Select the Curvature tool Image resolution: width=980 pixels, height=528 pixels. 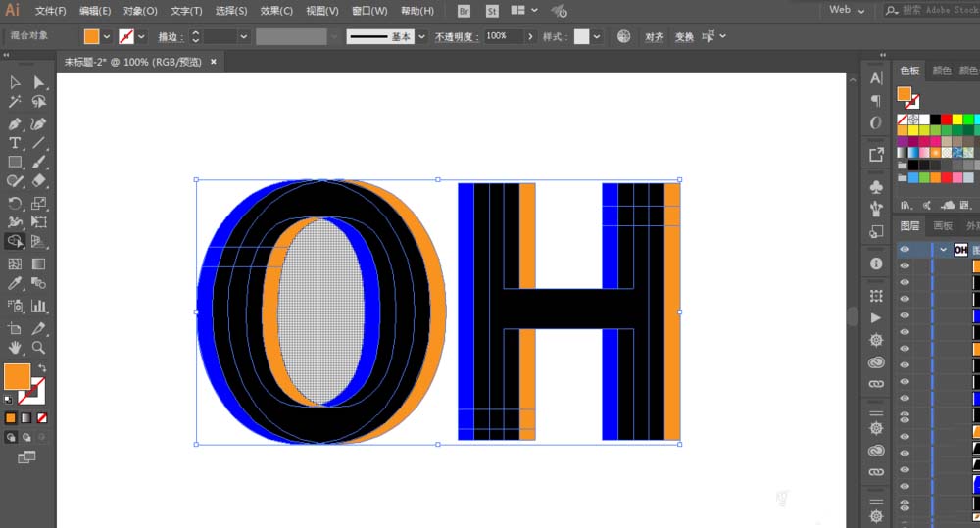[39, 123]
